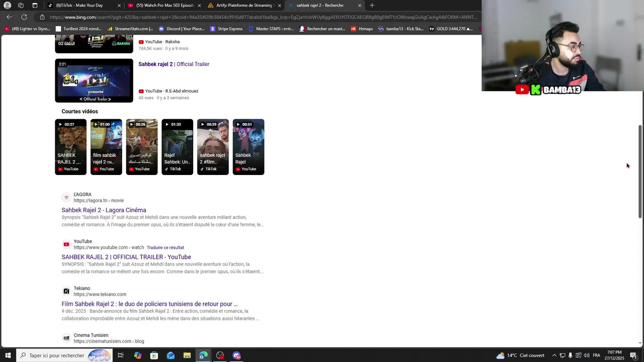Open the Discord bookmark
This screenshot has width=644, height=362.
pyautogui.click(x=182, y=29)
